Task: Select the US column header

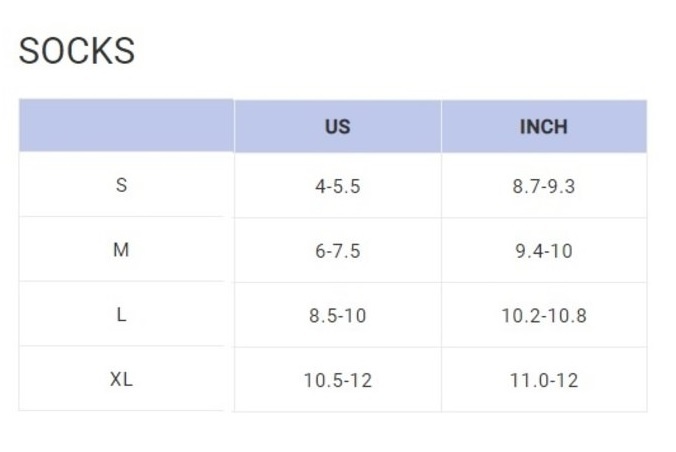Action: click(x=338, y=126)
